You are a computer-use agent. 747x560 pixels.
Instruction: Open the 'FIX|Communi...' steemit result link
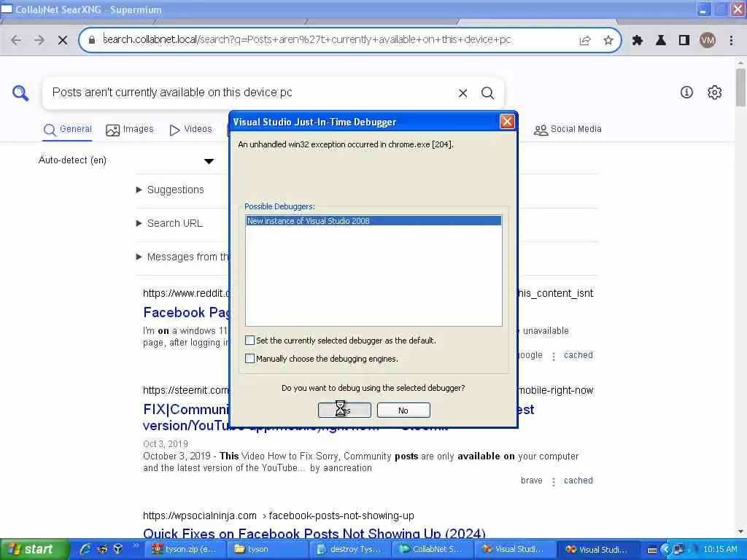(186, 410)
